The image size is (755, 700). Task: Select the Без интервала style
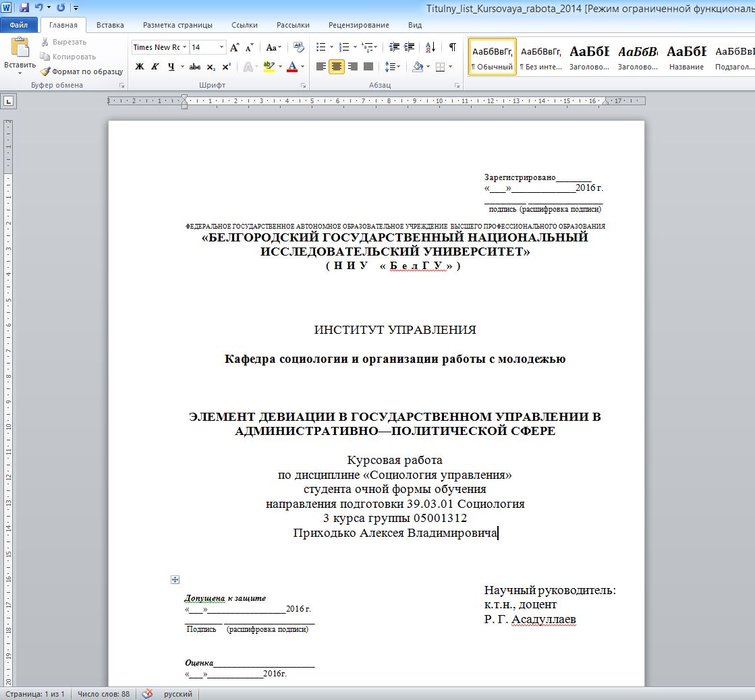pos(540,57)
